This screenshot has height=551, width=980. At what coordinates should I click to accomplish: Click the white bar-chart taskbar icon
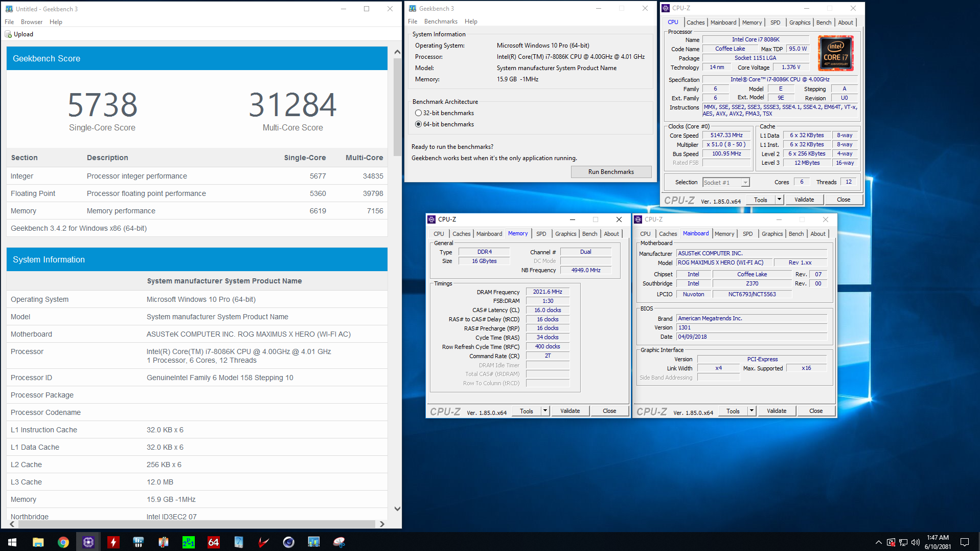pos(138,542)
